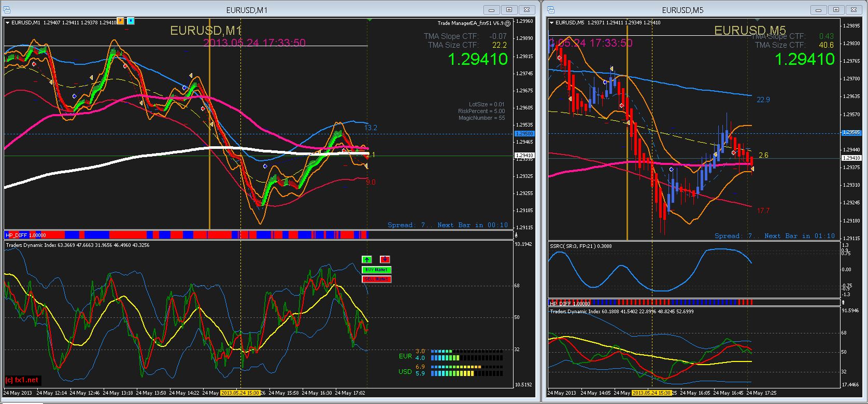Click the HP_DIFF color bar in M5 window

pyautogui.click(x=650, y=302)
